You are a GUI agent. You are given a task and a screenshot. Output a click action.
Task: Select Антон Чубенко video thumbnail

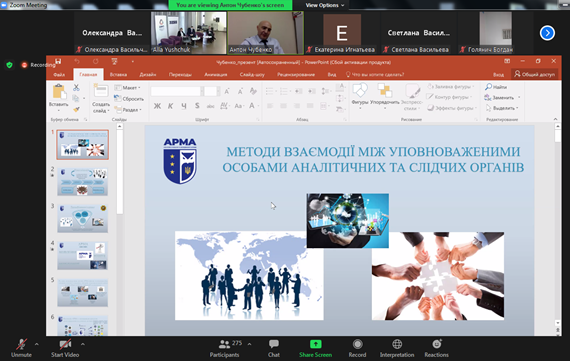click(265, 33)
